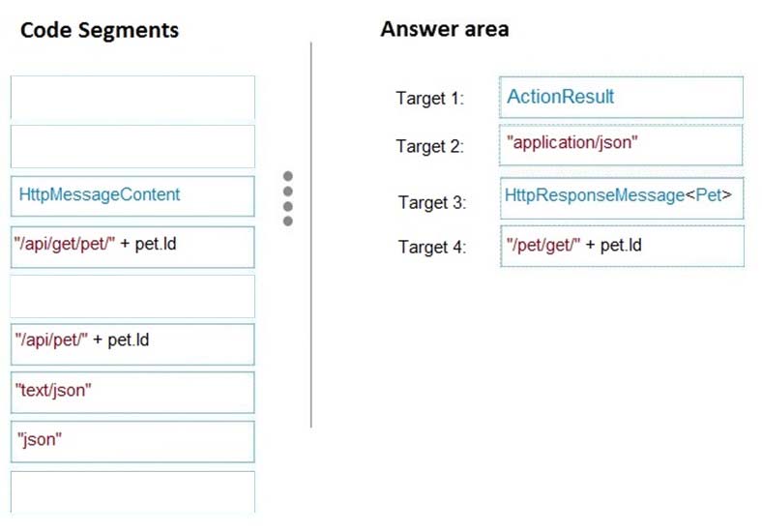The width and height of the screenshot is (762, 532).
Task: Select the "text/json" code segment
Action: click(132, 393)
